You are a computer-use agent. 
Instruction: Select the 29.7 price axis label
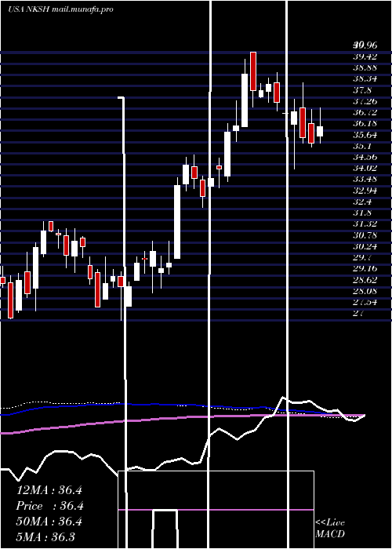pos(362,258)
